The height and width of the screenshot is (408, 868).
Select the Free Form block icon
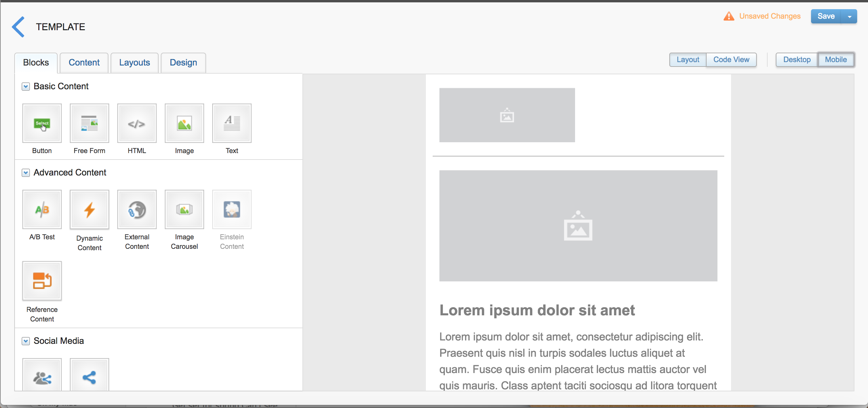[x=90, y=123]
